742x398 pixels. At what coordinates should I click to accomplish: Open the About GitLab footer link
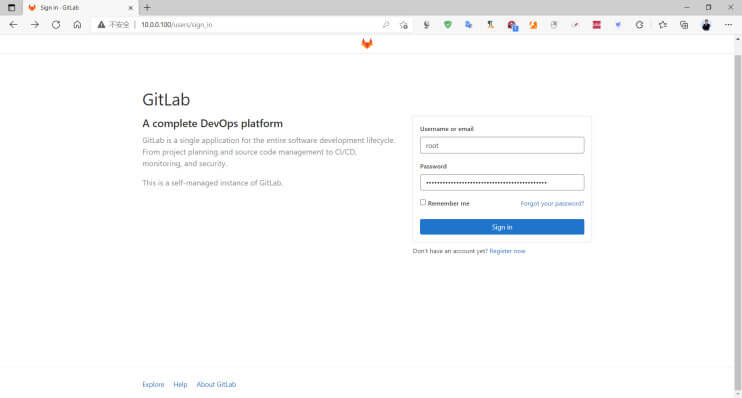216,384
